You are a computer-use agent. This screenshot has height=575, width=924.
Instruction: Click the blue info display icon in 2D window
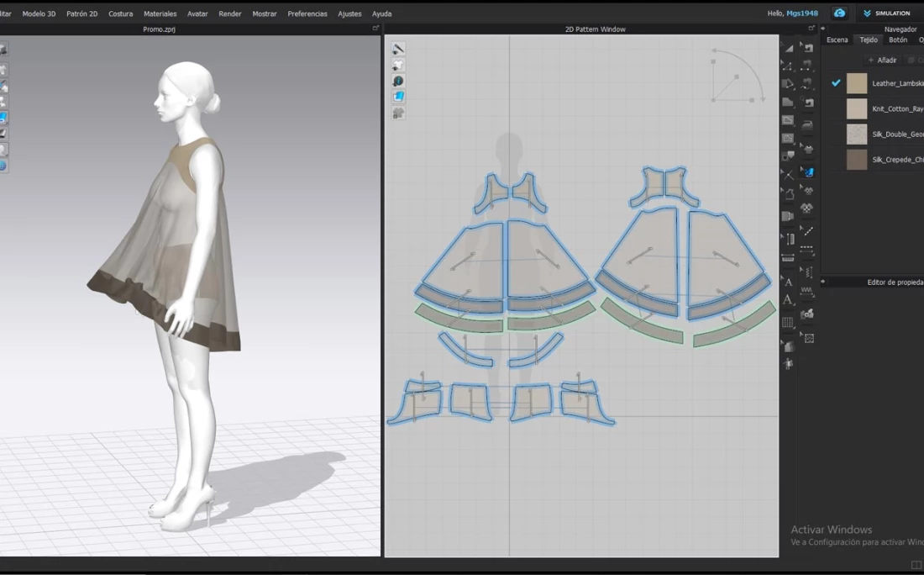[398, 82]
